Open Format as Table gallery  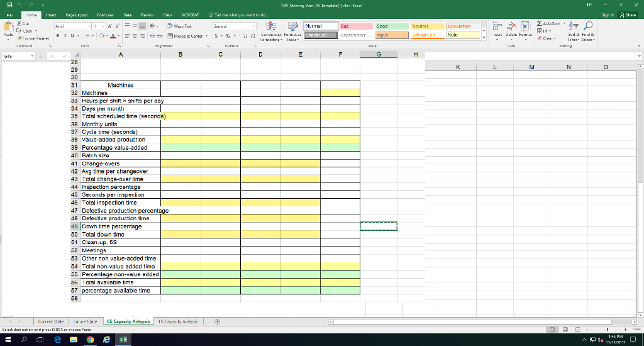point(292,31)
